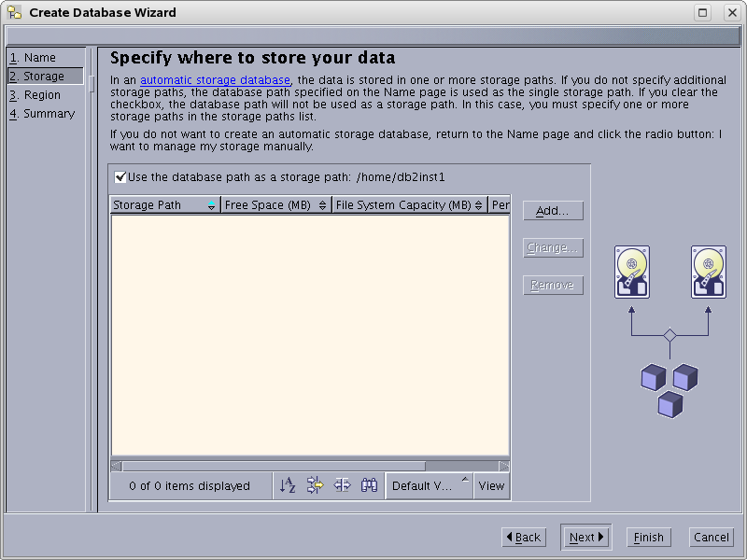Click the Remove button
Viewport: 747px width, 560px height.
coord(553,285)
